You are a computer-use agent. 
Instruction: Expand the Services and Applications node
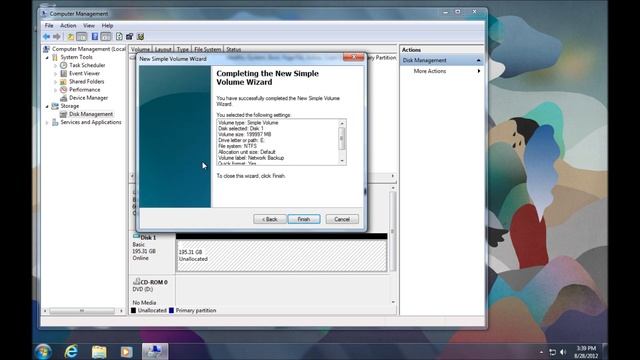pyautogui.click(x=47, y=122)
